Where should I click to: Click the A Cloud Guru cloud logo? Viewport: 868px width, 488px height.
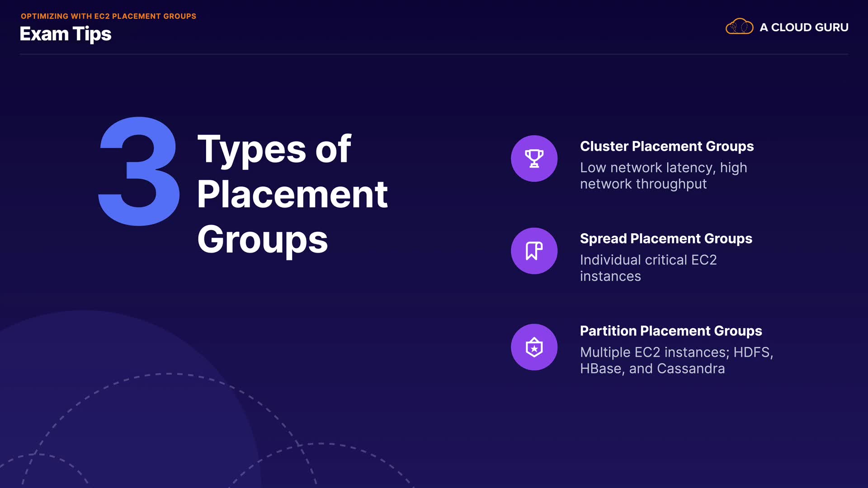[739, 27]
